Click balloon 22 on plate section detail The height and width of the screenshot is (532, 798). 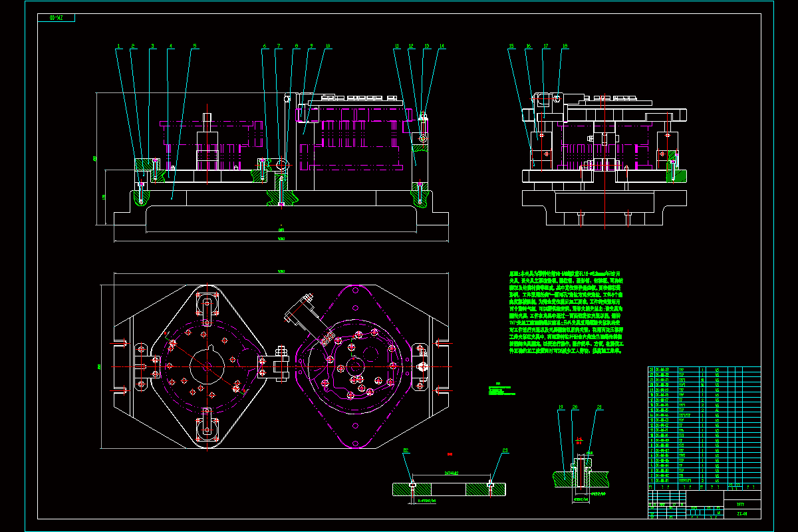point(405,450)
